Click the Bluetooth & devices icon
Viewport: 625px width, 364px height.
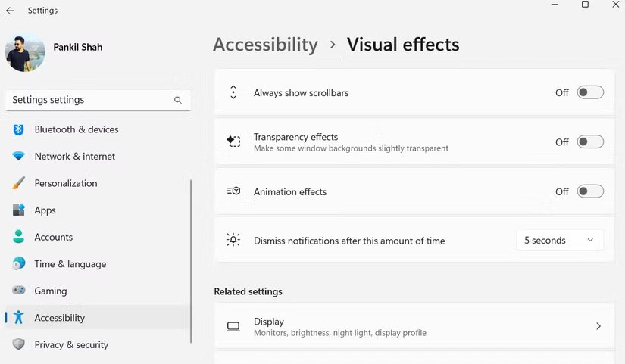click(19, 129)
